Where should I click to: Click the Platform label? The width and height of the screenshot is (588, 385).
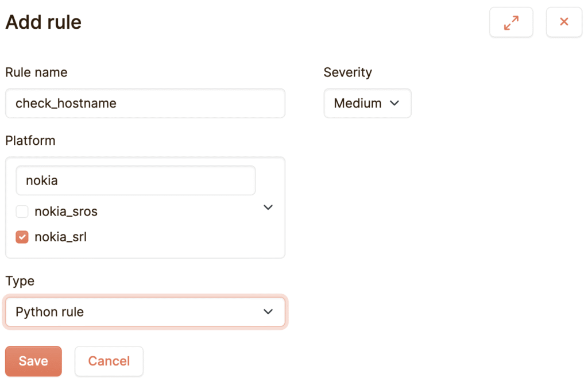30,141
